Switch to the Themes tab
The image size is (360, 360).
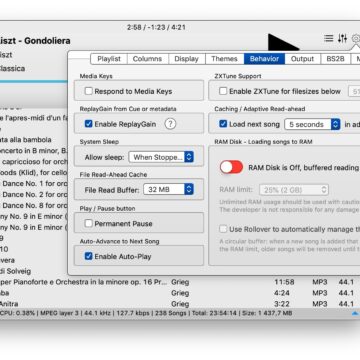[x=224, y=59]
